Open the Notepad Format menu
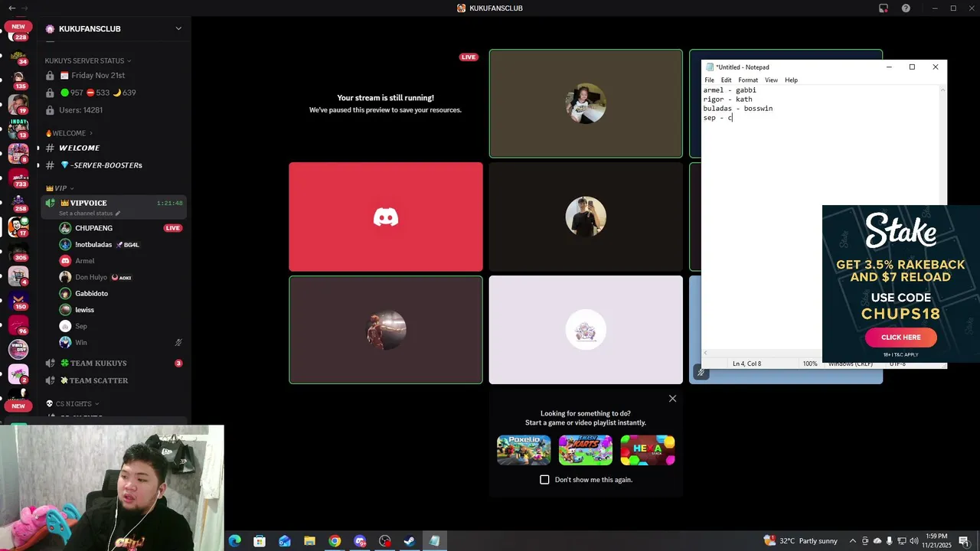 [x=748, y=80]
